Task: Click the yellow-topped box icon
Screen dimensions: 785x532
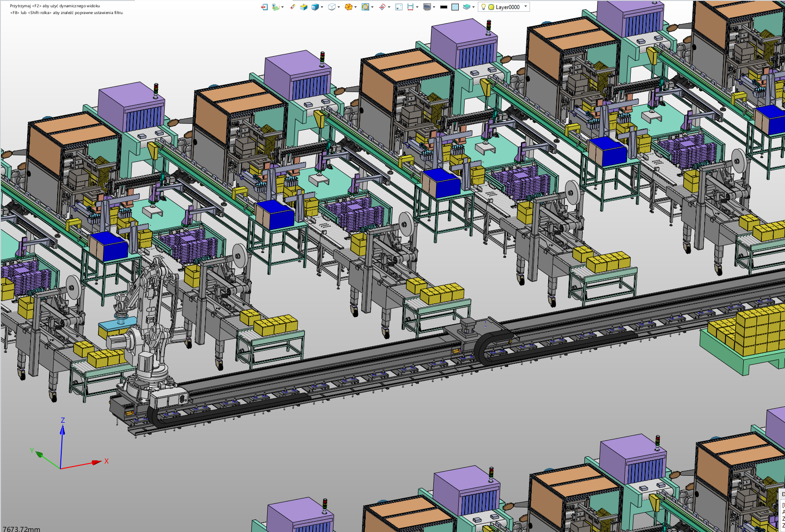Action: pos(304,7)
